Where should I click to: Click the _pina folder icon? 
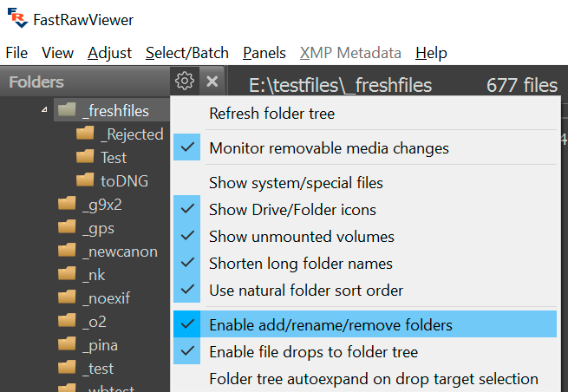pos(68,345)
